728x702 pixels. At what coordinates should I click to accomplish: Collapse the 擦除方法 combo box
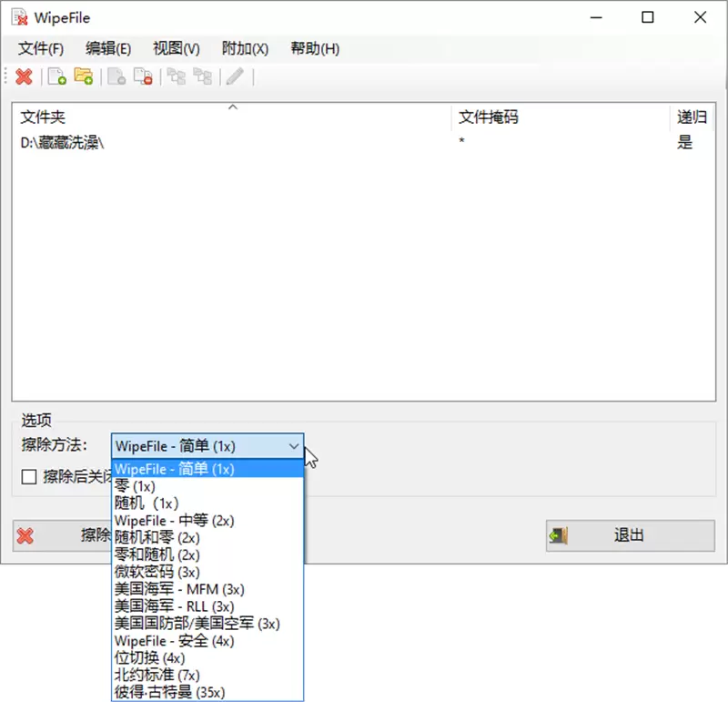pyautogui.click(x=293, y=446)
